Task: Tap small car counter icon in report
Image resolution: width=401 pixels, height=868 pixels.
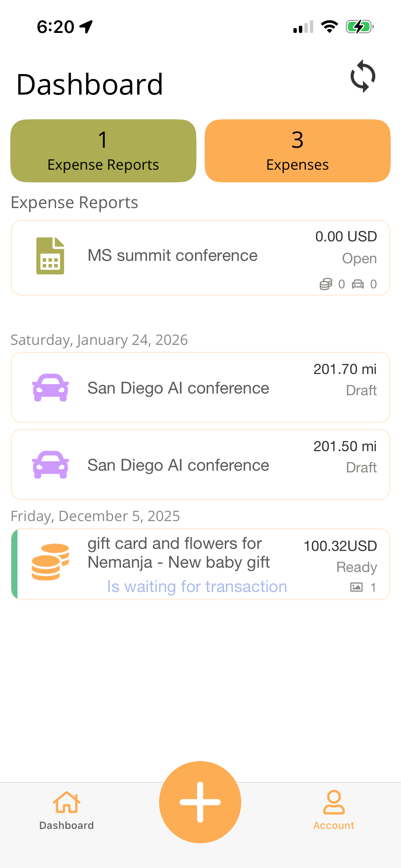Action: 358,284
